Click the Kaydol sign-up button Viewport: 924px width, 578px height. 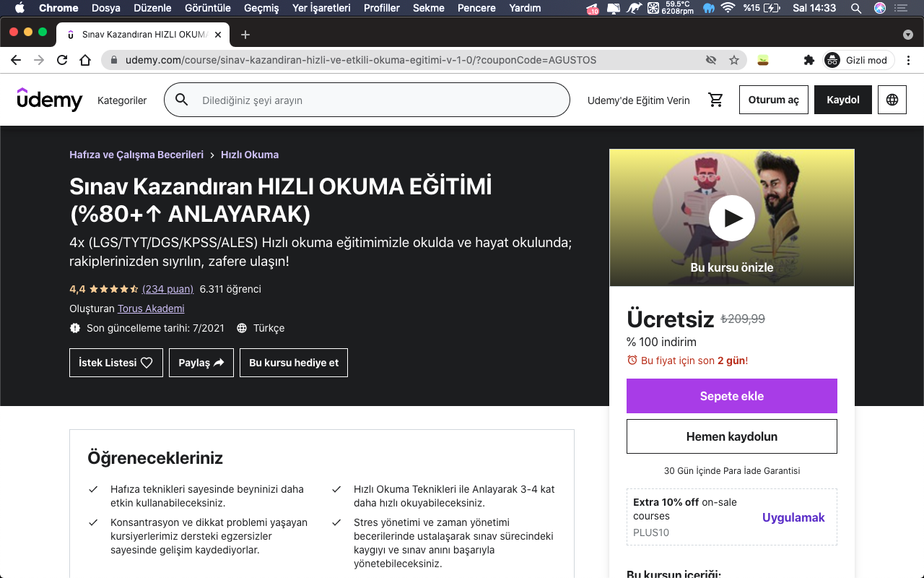(x=843, y=100)
